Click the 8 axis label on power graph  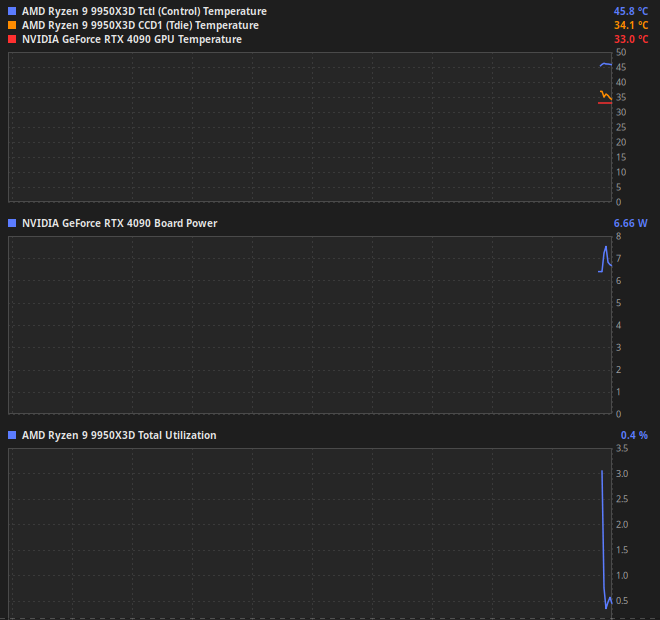point(618,236)
